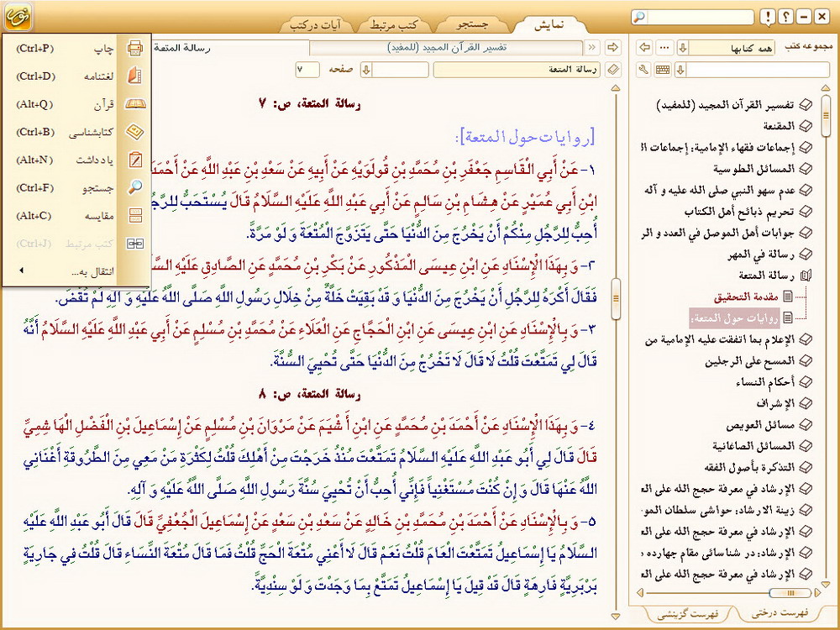Click the page number field showing ٧

click(307, 70)
